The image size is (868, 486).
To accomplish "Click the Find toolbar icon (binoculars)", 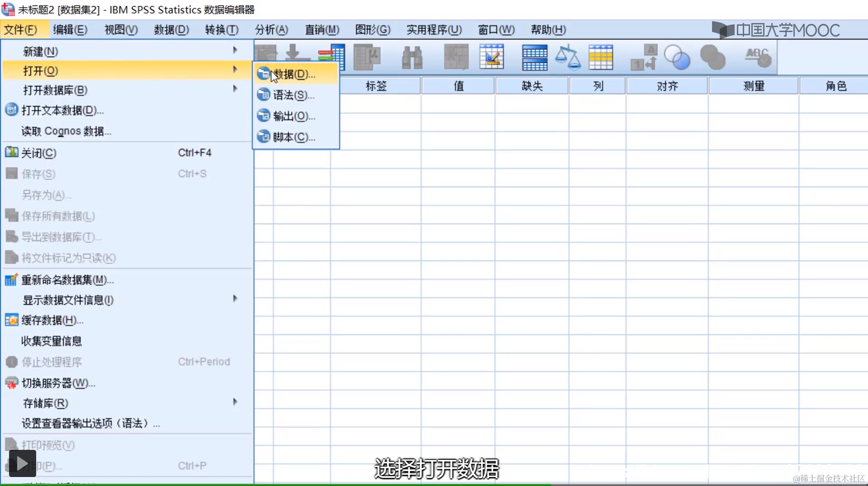I will tap(411, 57).
